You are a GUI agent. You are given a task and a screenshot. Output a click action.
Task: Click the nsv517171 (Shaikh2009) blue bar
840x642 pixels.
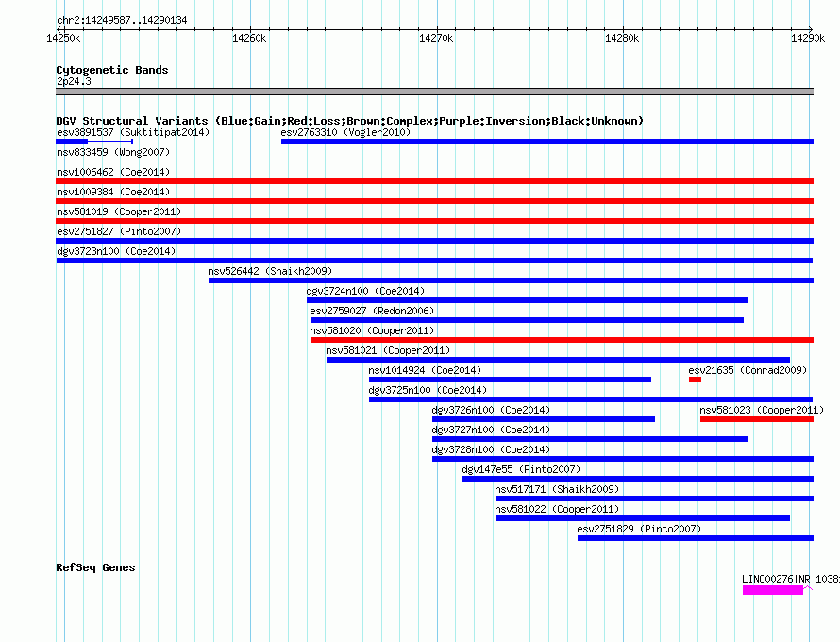654,498
